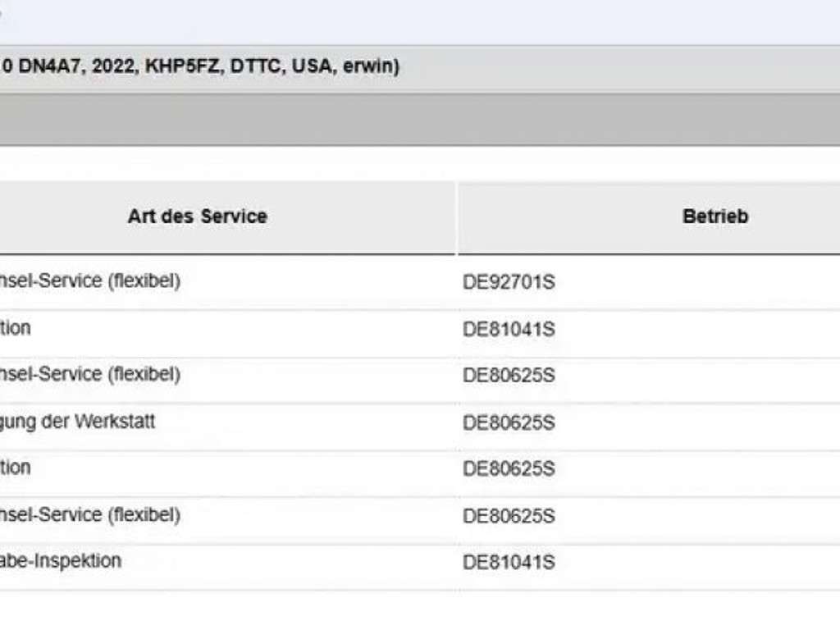Select DE80625S in the sixth table row
This screenshot has height=630, width=840.
point(509,516)
